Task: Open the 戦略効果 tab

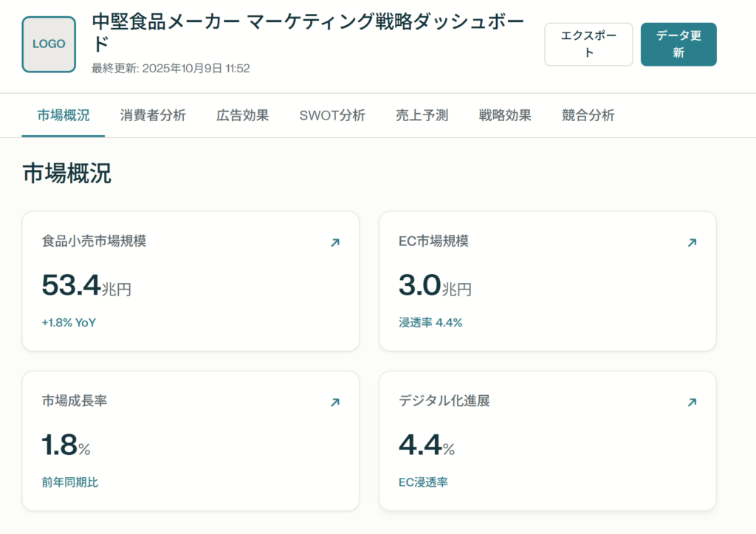Action: pos(505,115)
